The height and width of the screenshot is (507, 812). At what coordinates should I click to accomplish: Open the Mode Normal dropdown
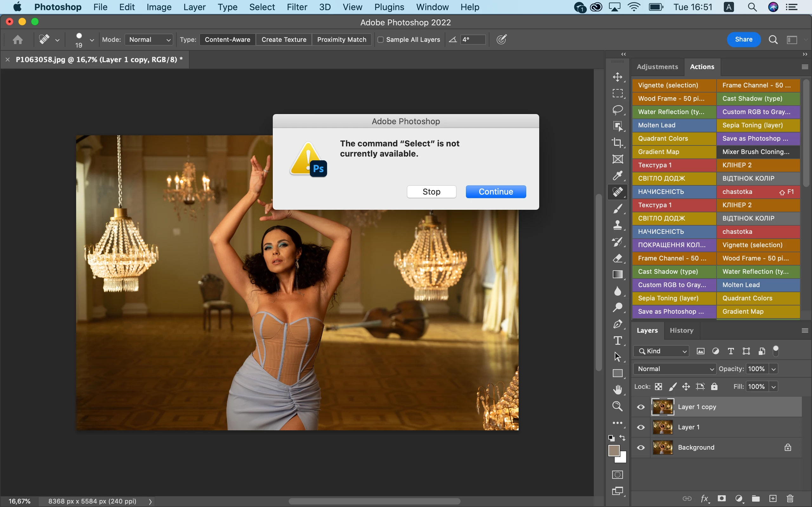point(149,40)
